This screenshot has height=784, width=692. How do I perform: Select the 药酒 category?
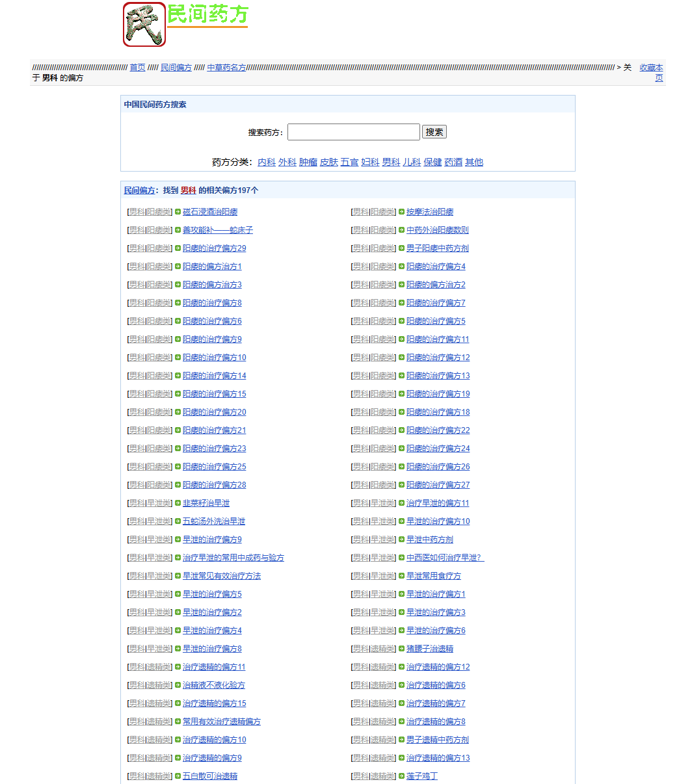tap(453, 162)
